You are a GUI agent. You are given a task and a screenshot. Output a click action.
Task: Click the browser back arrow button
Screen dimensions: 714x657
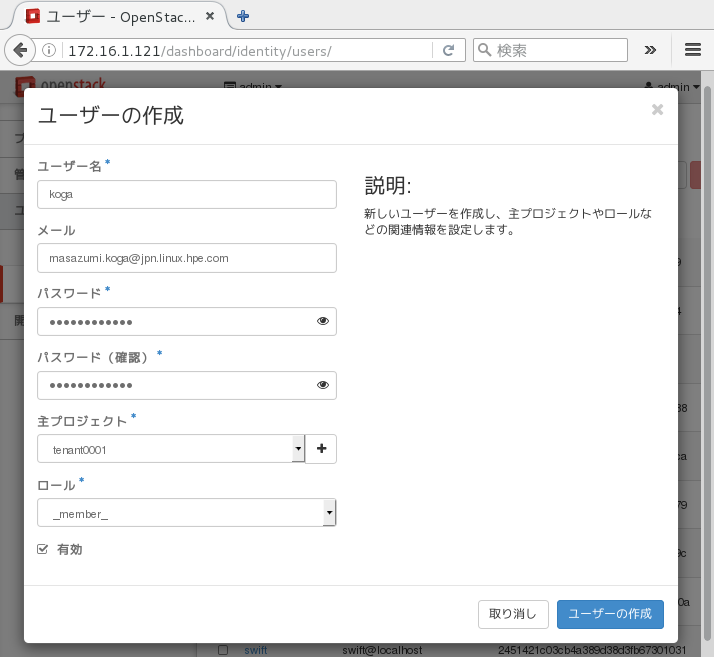point(20,50)
